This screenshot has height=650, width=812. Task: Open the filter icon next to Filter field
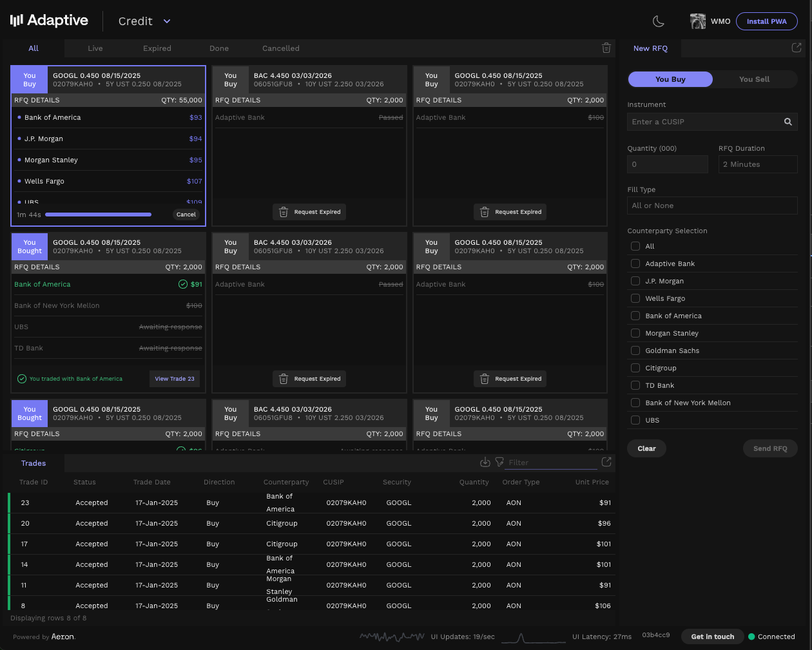click(x=499, y=462)
